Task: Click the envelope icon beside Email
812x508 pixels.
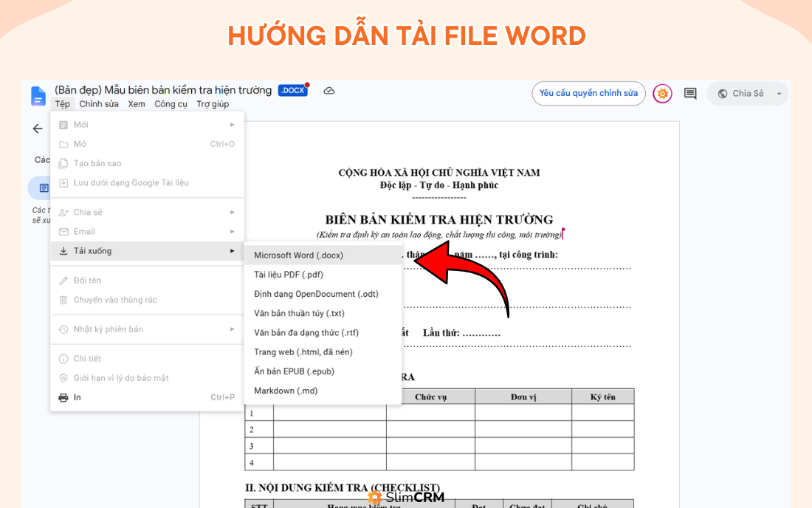Action: [63, 231]
